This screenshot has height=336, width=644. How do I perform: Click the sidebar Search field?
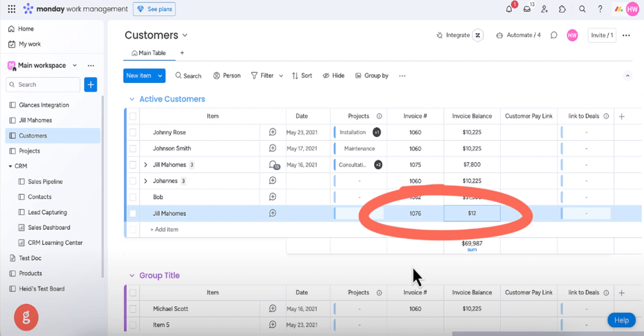click(x=43, y=85)
